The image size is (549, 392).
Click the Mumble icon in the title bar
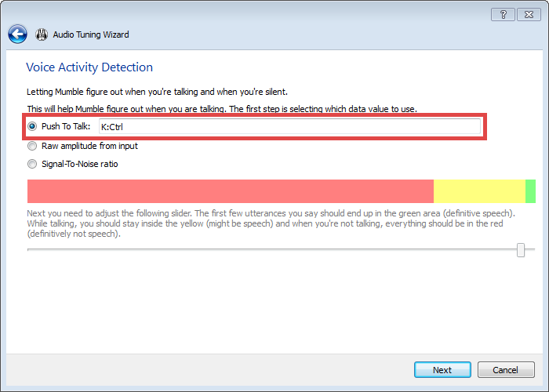[x=42, y=34]
